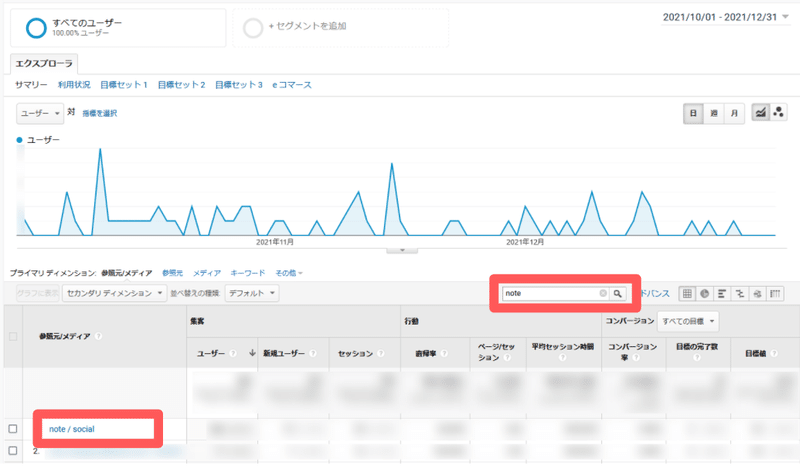Open すべての目標 conversion dropdown
The image size is (800, 466).
pyautogui.click(x=688, y=321)
